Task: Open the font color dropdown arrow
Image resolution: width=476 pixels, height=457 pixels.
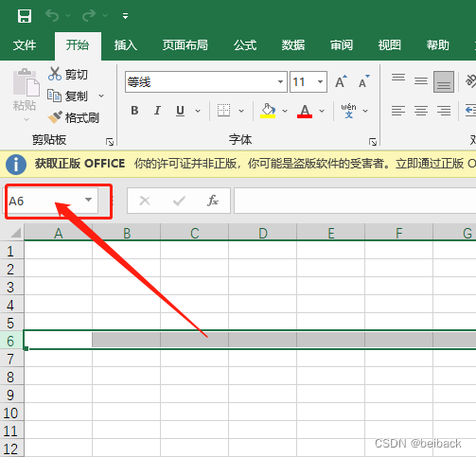Action: tap(322, 111)
